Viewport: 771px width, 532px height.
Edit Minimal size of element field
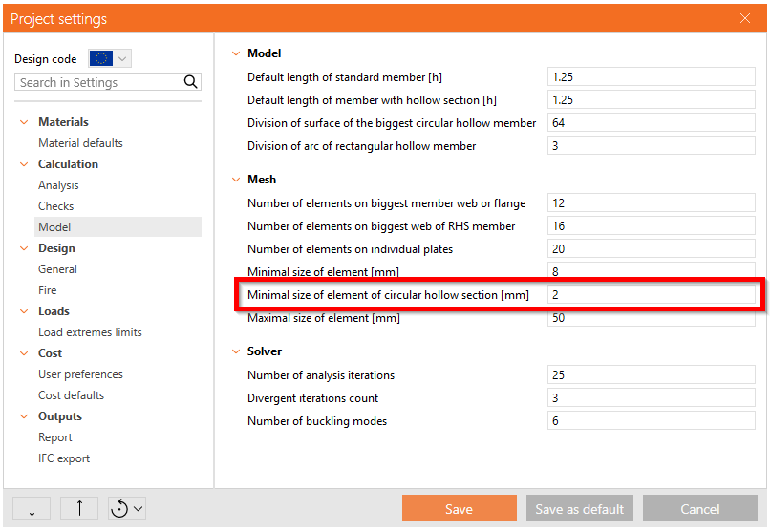coord(651,271)
